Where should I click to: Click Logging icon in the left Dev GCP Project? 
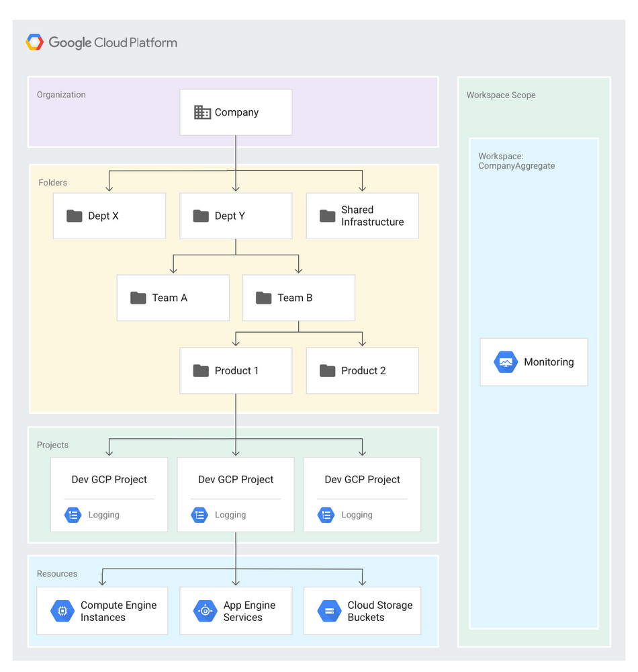73,515
